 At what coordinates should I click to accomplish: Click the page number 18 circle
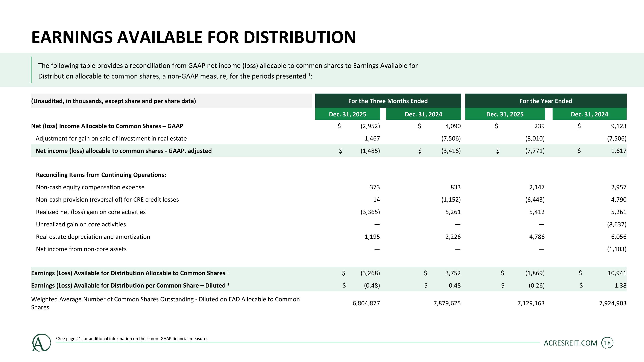pos(607,343)
